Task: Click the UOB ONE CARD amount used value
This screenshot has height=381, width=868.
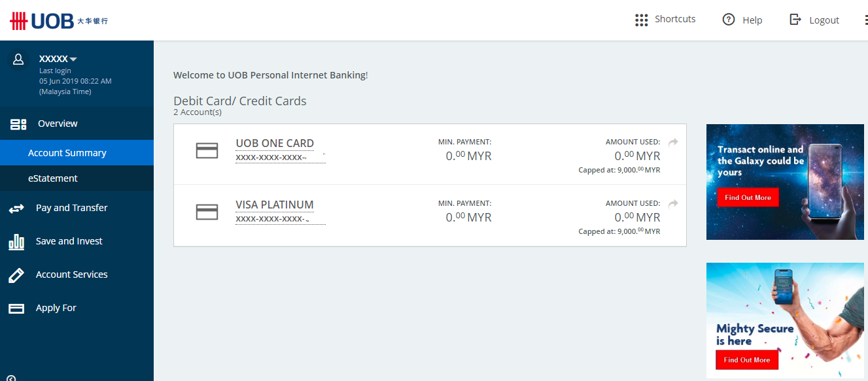Action: (x=637, y=156)
